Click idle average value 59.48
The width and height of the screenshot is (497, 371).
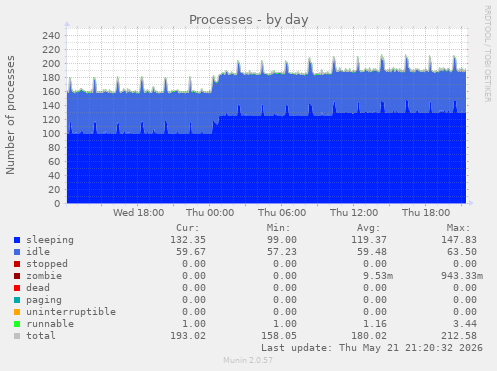372,252
